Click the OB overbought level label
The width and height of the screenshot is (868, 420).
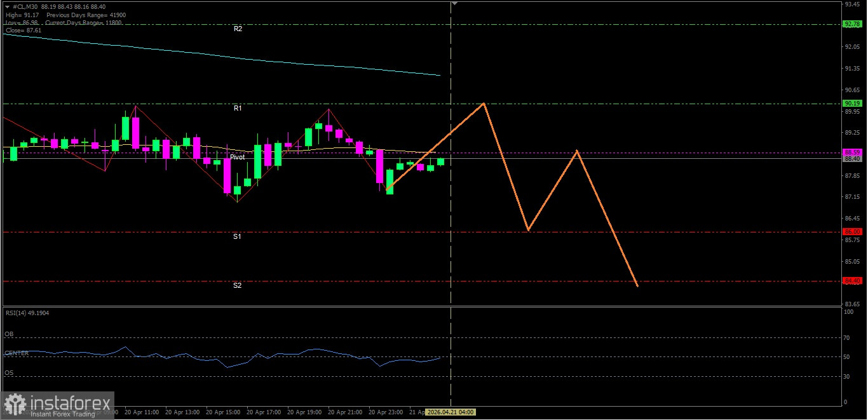[9, 334]
